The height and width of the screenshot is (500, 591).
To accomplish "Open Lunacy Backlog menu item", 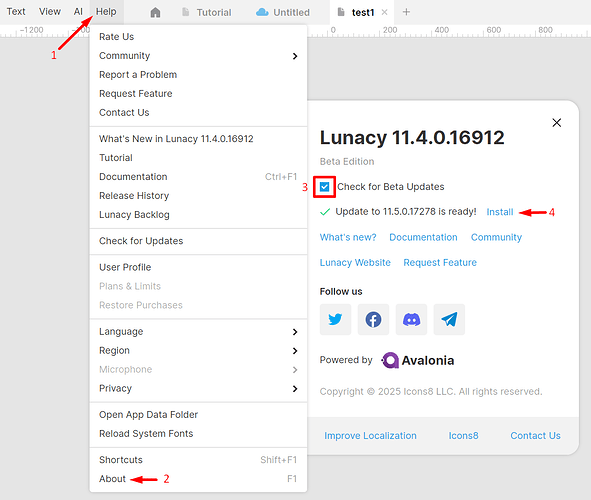I will pyautogui.click(x=198, y=214).
